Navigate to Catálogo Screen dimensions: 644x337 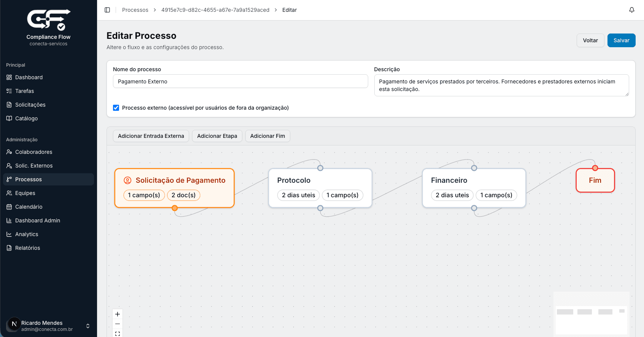(48, 118)
